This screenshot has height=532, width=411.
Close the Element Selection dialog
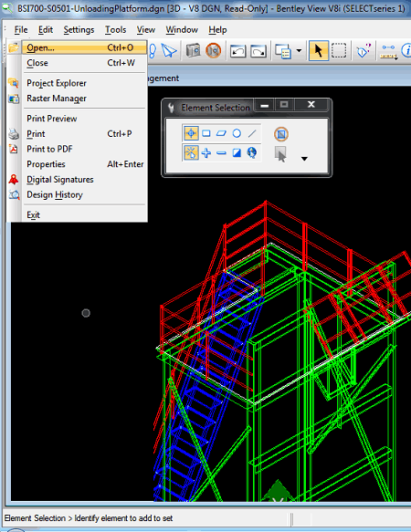tap(311, 105)
